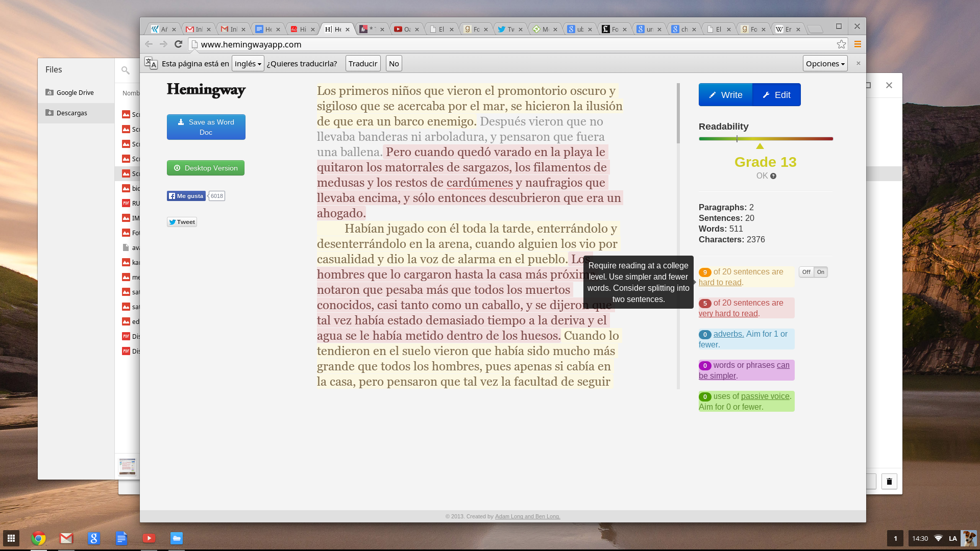Screen dimensions: 980x551
Task: Switch to the Twitter browser tab
Action: 510,29
